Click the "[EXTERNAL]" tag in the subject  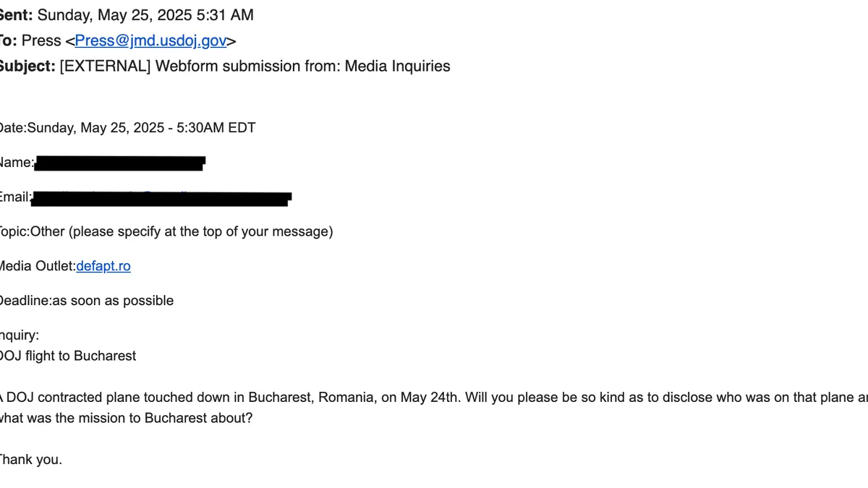click(105, 67)
